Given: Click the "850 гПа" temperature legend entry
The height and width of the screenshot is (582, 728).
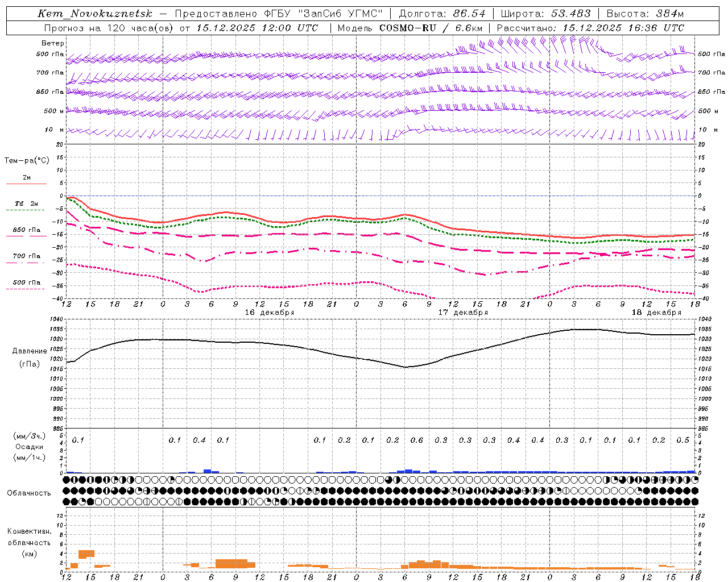Looking at the screenshot, I should (x=27, y=230).
